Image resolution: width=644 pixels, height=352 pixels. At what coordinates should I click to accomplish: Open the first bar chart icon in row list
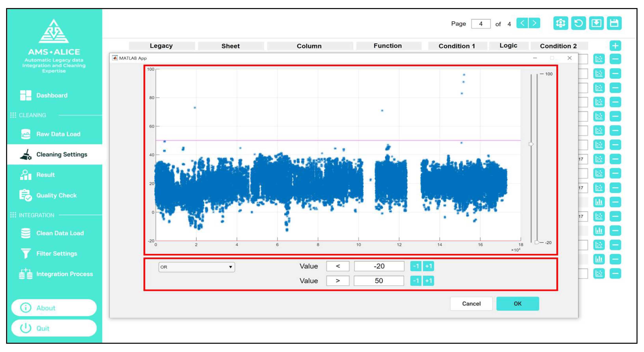(x=599, y=202)
